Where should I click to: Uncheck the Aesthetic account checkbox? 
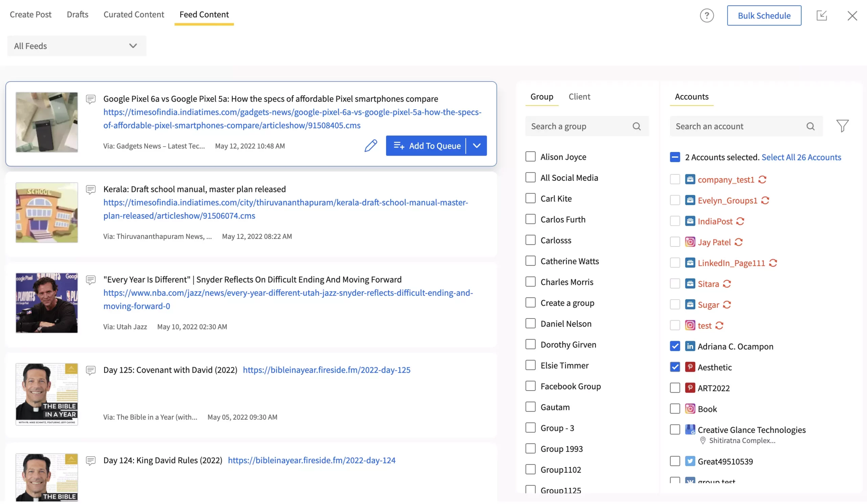point(675,367)
